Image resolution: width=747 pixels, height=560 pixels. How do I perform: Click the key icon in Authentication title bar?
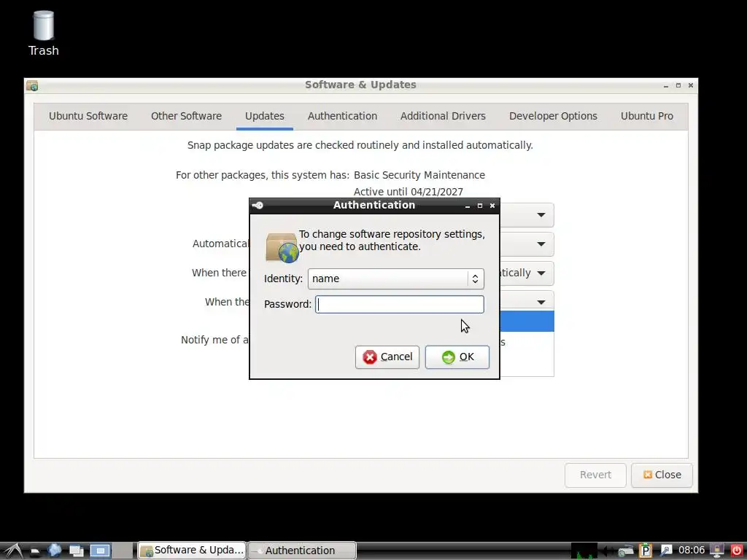pyautogui.click(x=258, y=205)
